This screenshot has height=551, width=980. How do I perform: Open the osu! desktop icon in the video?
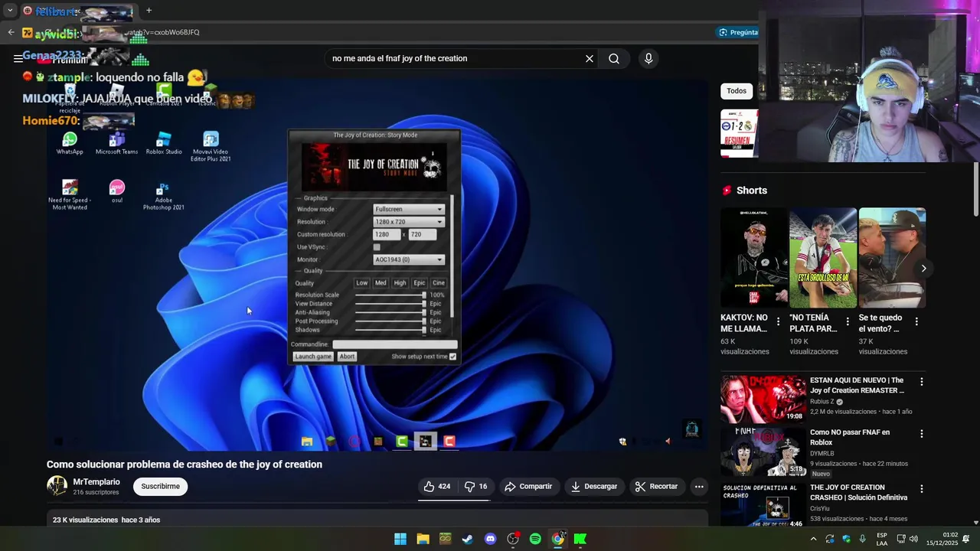(x=116, y=191)
